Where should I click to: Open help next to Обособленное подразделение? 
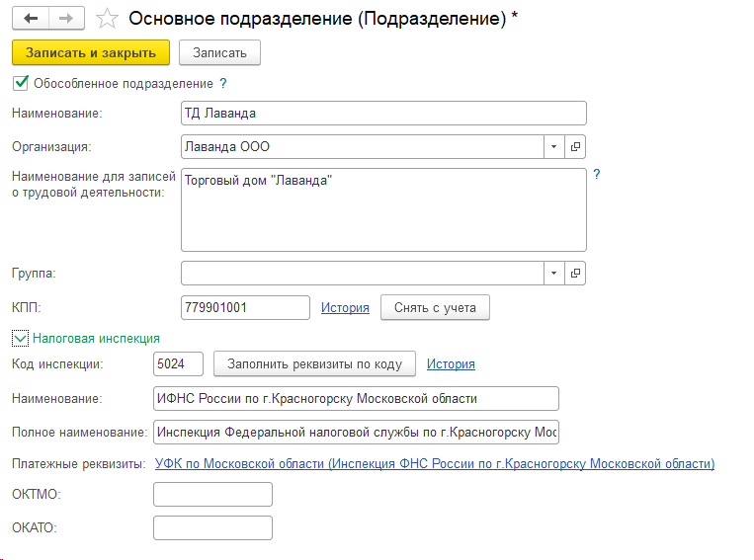223,83
